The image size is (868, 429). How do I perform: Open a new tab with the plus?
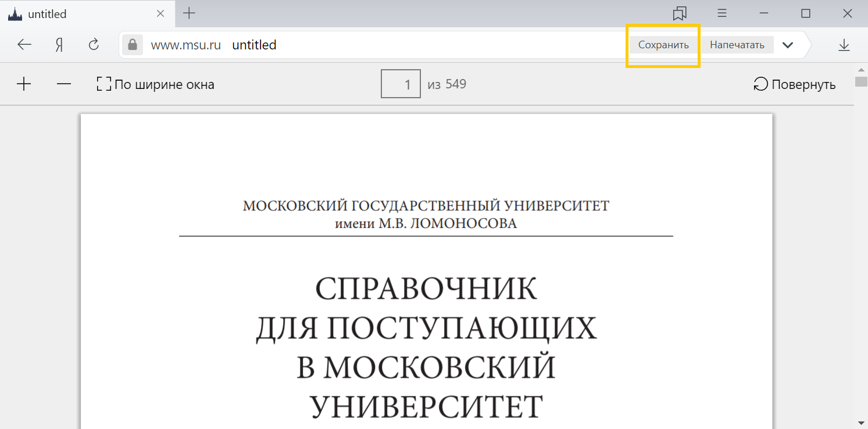(189, 13)
